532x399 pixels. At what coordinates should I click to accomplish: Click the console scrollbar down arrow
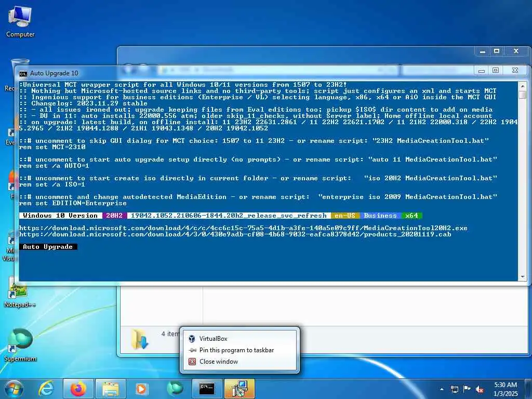coord(523,277)
